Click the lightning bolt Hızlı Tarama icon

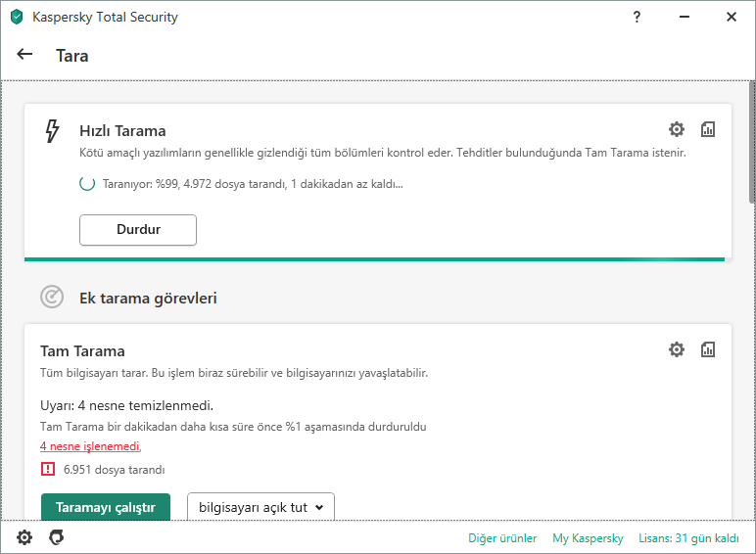coord(52,131)
